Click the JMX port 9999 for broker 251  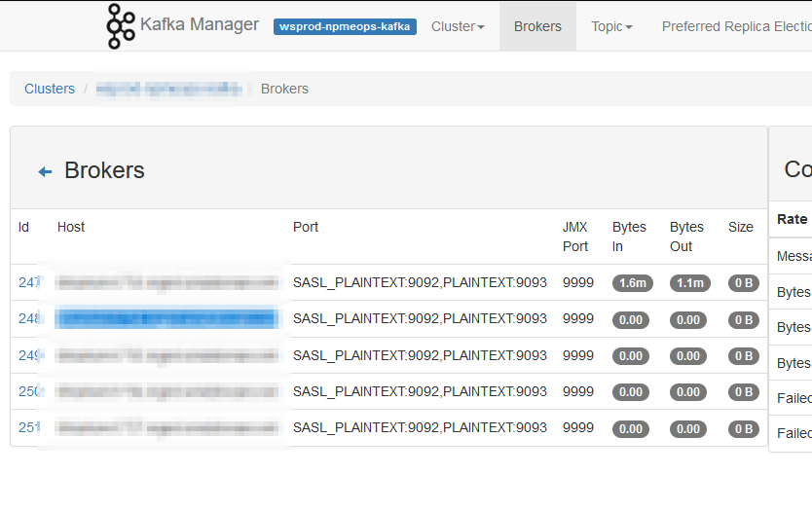click(x=578, y=427)
